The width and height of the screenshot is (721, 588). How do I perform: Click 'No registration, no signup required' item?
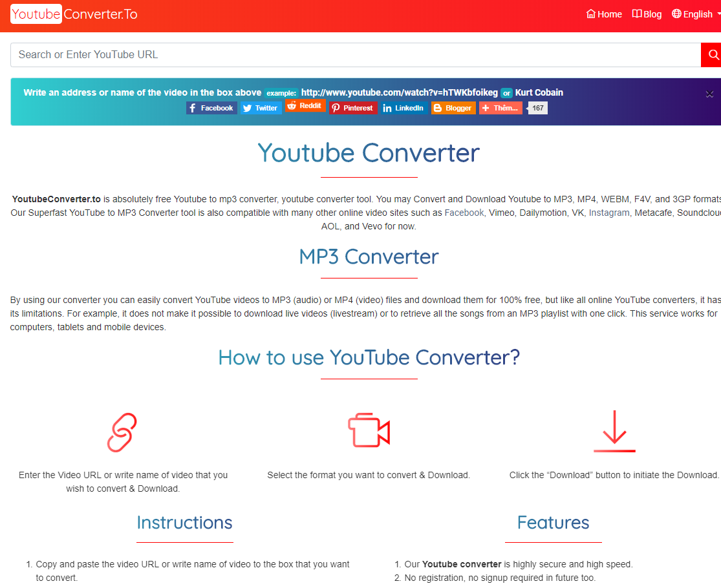500,578
